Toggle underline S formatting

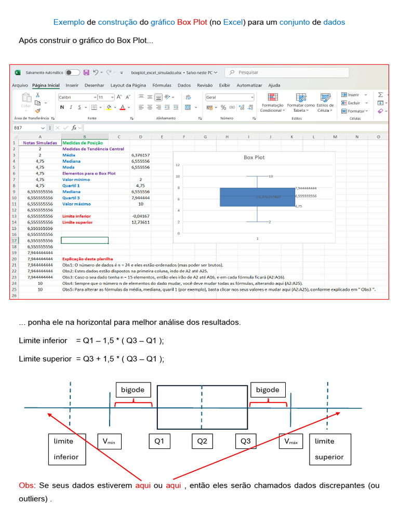[x=79, y=107]
